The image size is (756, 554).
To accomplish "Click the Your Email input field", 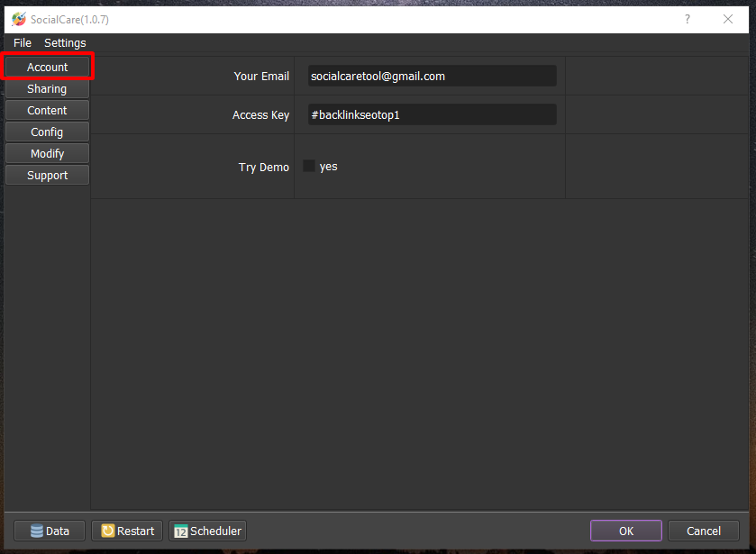I will point(433,77).
